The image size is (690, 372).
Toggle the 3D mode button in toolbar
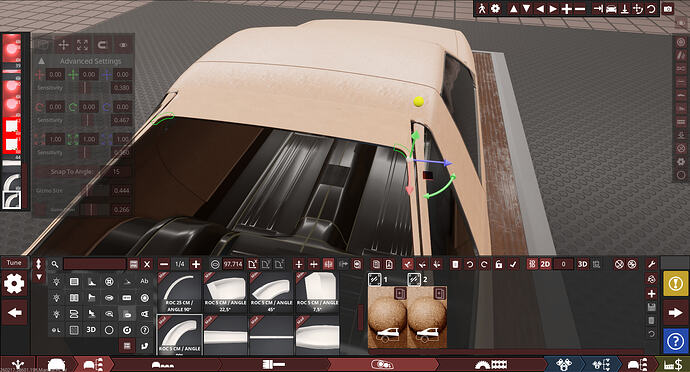[x=583, y=264]
